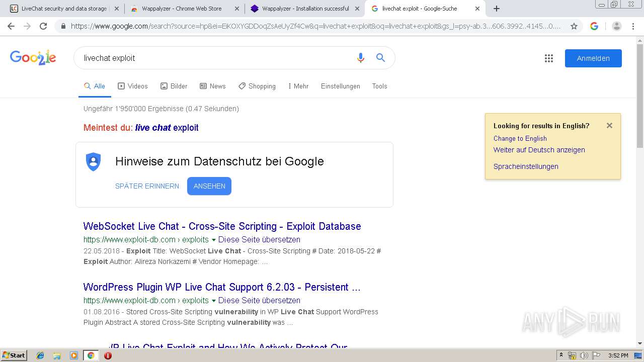The width and height of the screenshot is (644, 362).
Task: Dismiss the English results notice
Action: tap(609, 126)
